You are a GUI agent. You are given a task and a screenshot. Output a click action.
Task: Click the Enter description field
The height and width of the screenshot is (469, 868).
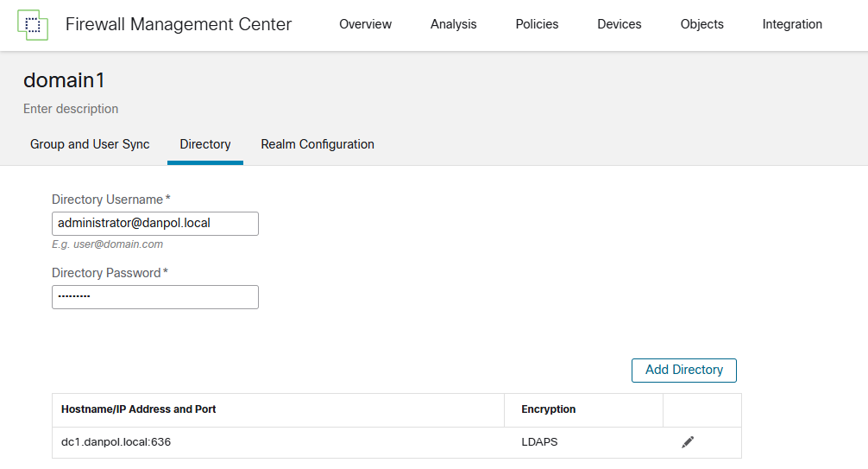71,109
